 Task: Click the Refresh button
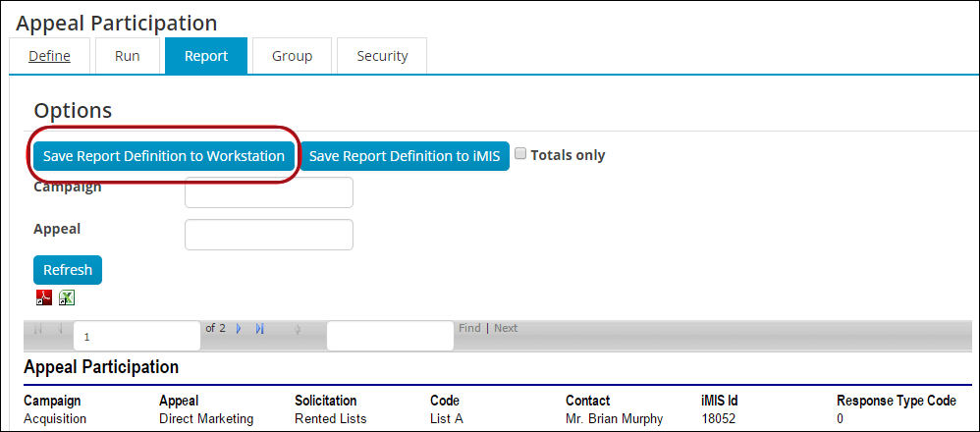pos(68,270)
